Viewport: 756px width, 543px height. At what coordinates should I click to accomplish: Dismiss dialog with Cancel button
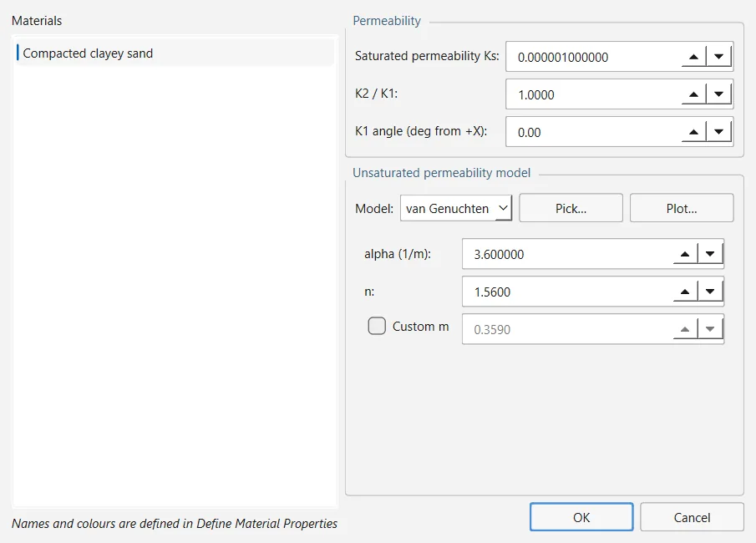[x=692, y=517]
